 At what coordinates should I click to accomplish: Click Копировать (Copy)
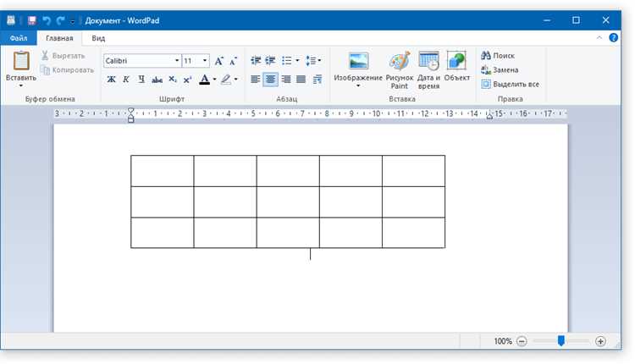[x=67, y=70]
